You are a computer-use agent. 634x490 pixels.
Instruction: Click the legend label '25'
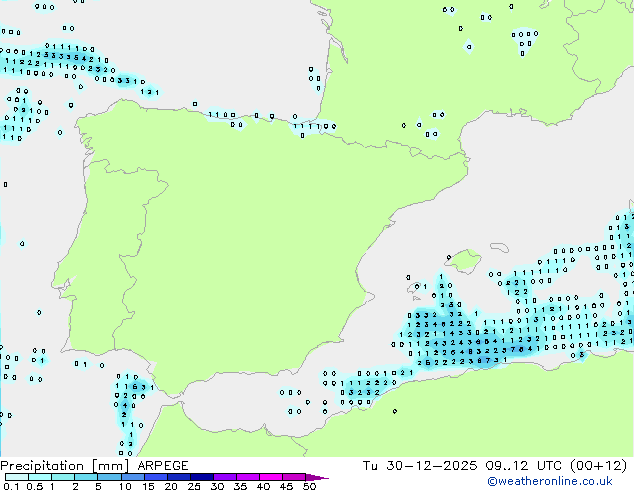click(x=194, y=486)
